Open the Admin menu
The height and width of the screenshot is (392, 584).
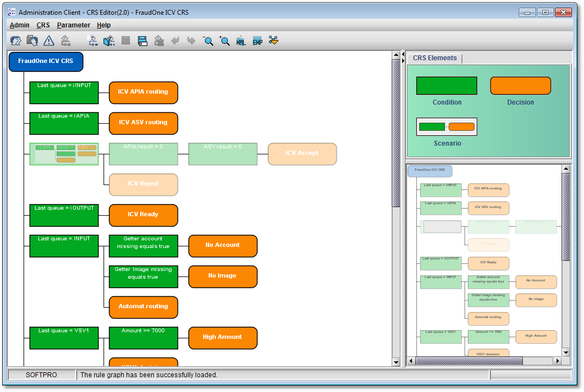coord(20,25)
